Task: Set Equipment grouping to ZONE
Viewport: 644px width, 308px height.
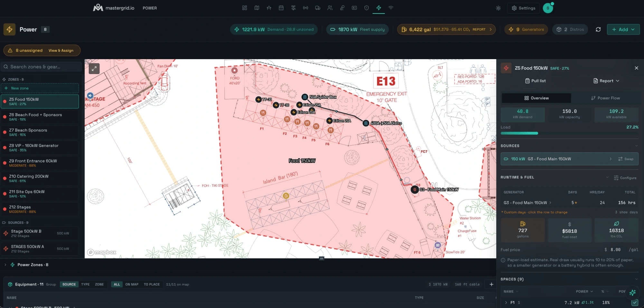Action: coord(99,285)
